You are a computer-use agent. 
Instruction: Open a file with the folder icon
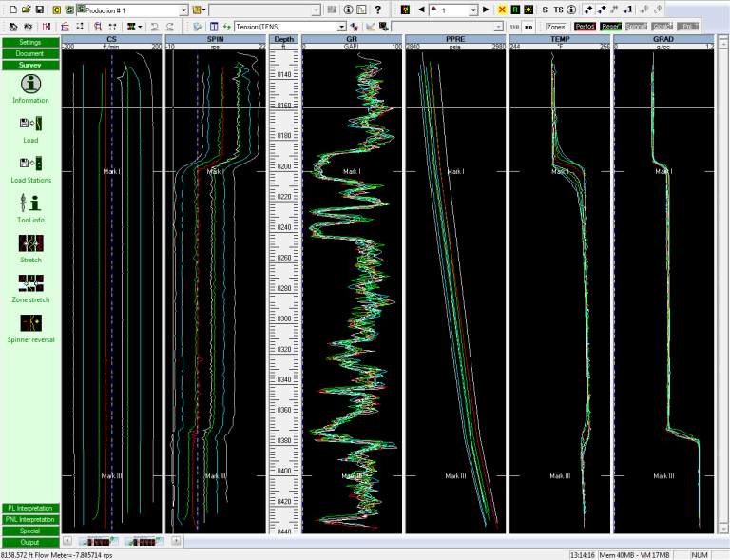(x=27, y=10)
